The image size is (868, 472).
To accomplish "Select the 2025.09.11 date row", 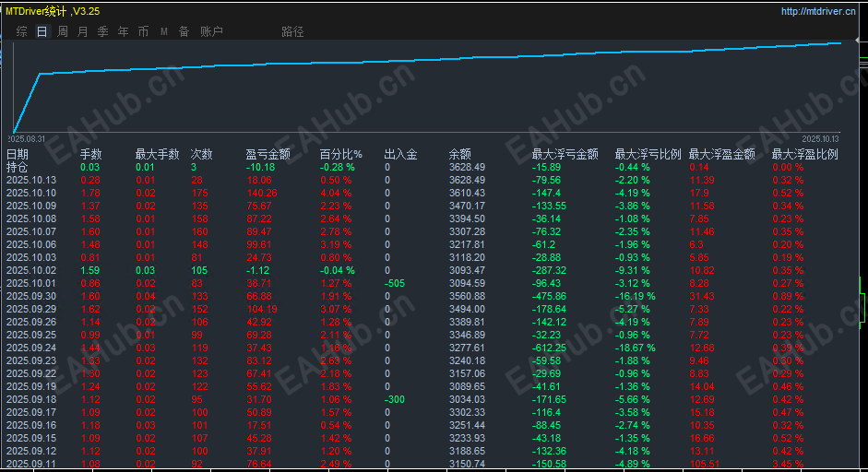I will (429, 465).
